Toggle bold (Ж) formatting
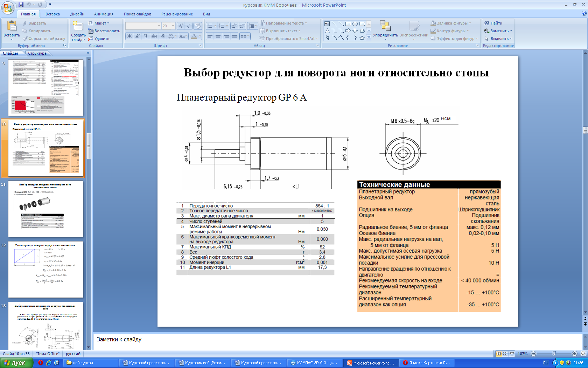The width and height of the screenshot is (588, 368). pyautogui.click(x=129, y=36)
